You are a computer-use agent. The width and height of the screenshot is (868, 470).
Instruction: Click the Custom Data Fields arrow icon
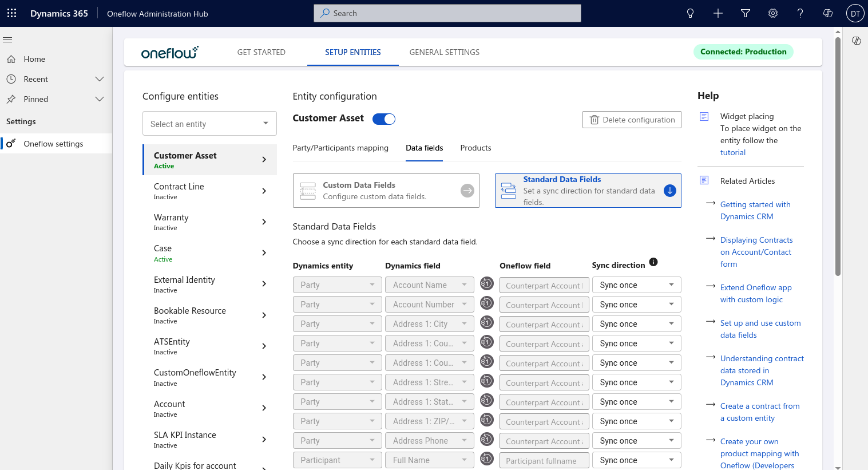point(467,191)
